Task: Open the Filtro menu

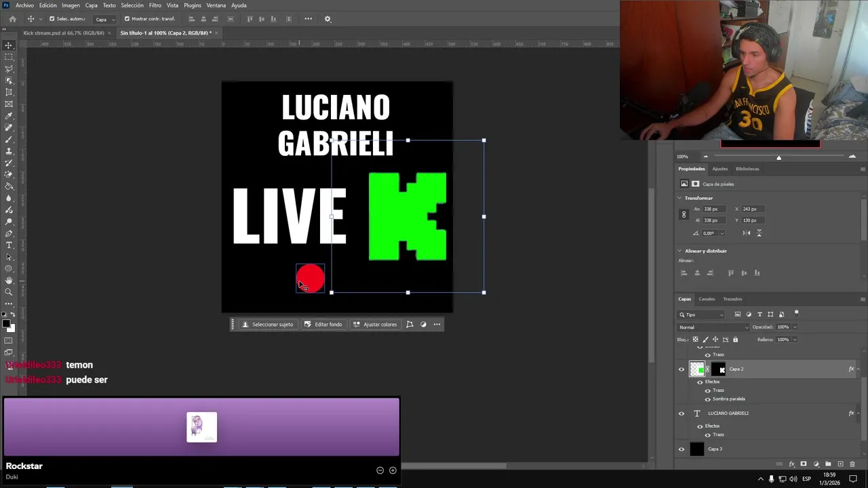Action: [155, 5]
